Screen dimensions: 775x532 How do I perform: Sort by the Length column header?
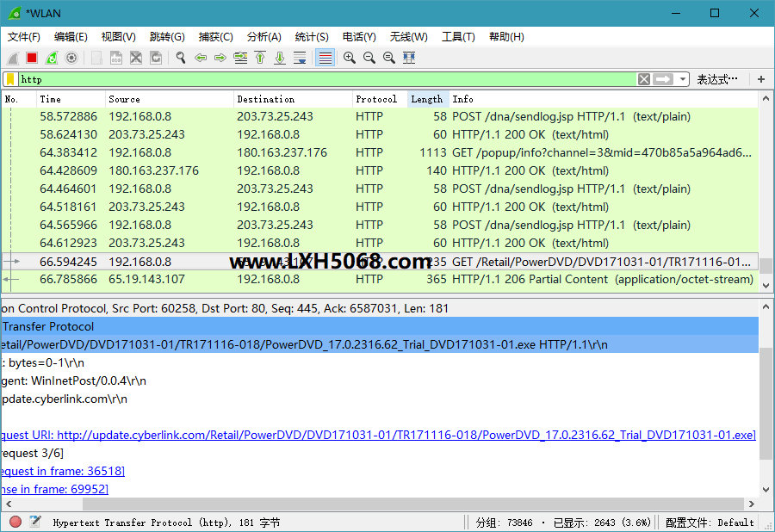click(429, 99)
